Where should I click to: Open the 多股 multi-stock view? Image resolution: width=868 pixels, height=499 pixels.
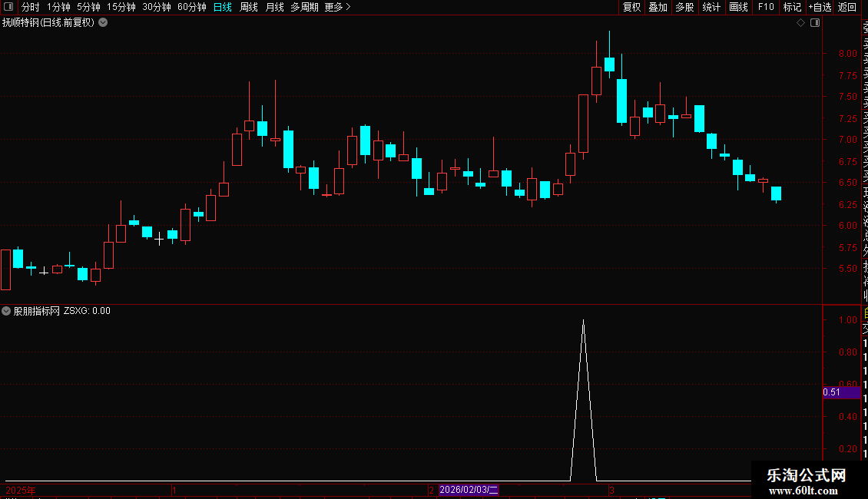pyautogui.click(x=684, y=7)
